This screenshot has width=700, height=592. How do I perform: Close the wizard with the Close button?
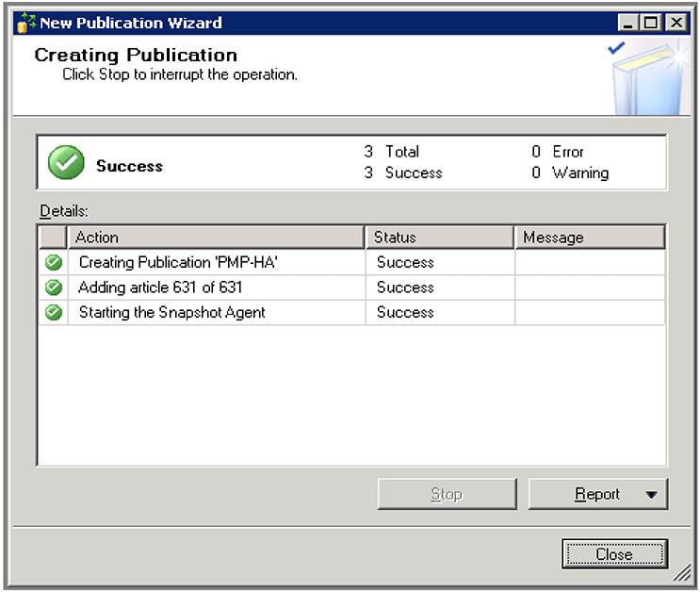(x=614, y=554)
